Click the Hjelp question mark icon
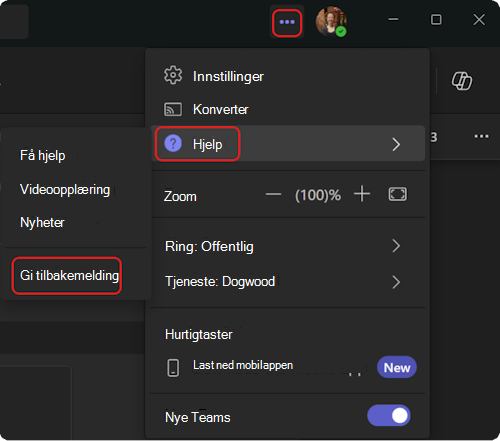The width and height of the screenshot is (500, 441). [x=173, y=144]
